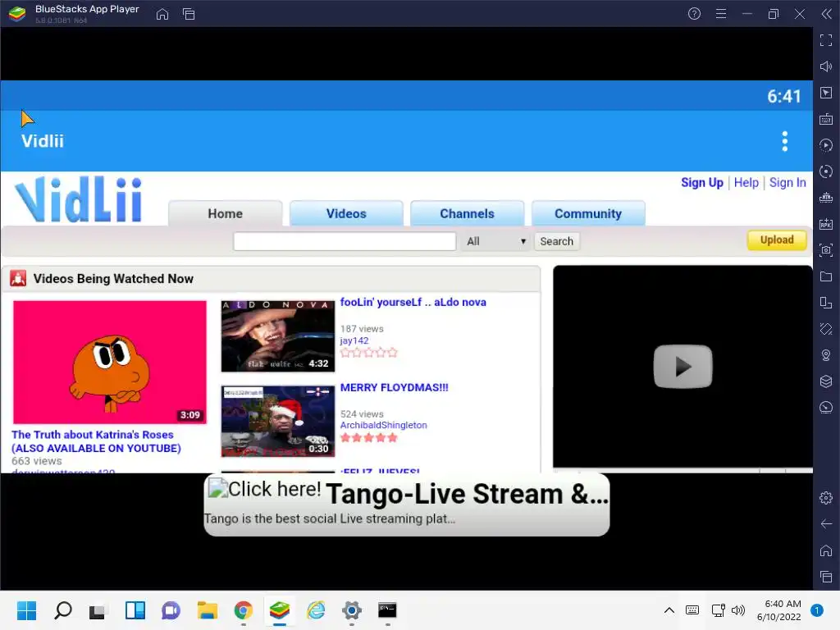The image size is (840, 630).
Task: Click the Sign In link
Action: coord(787,183)
